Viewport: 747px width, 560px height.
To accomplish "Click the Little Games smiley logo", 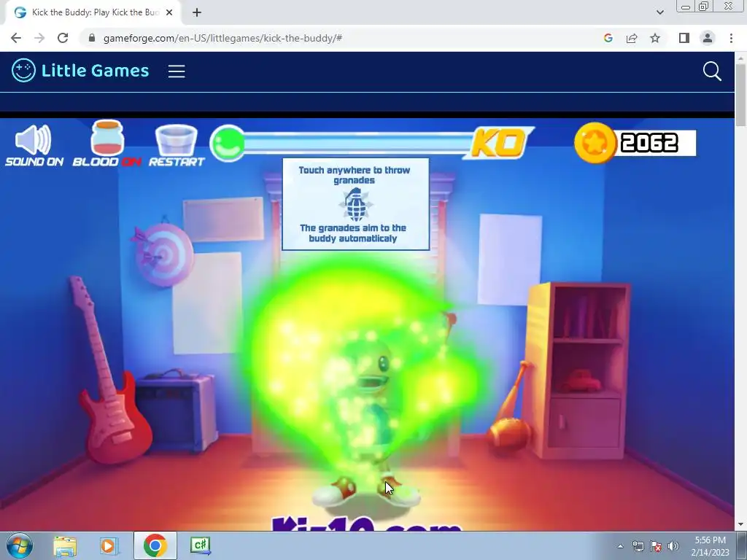I will (23, 71).
